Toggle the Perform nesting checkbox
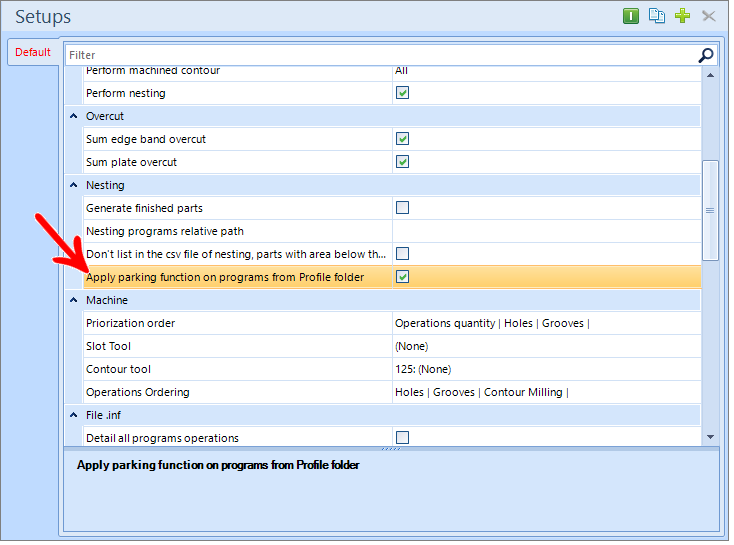Viewport: 734px width, 545px height. click(x=405, y=93)
